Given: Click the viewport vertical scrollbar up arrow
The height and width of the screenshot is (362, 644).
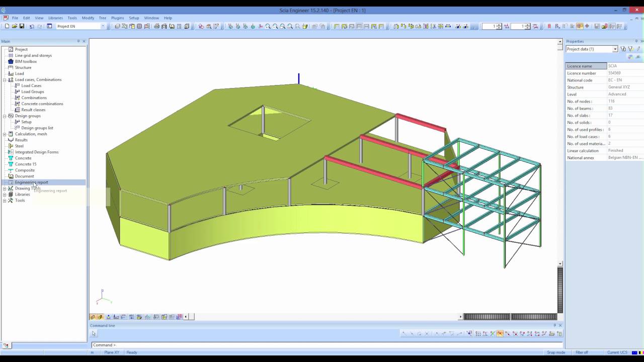Looking at the screenshot, I should tap(560, 41).
